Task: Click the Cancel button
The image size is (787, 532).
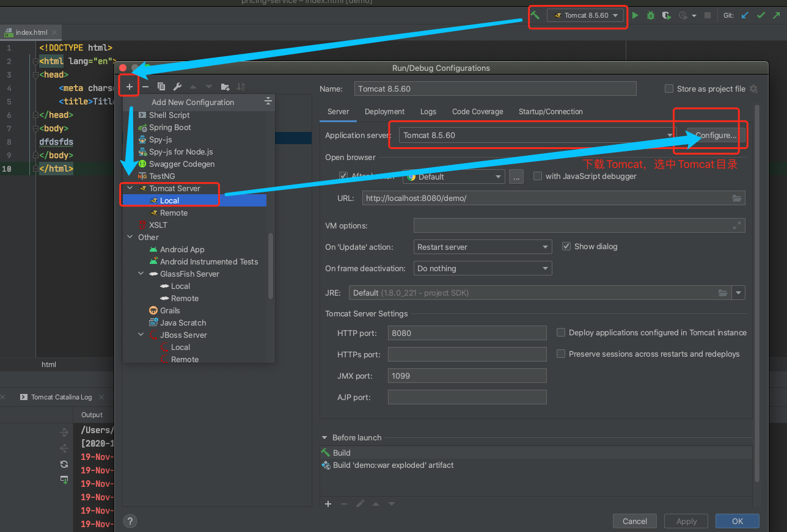Action: [x=635, y=521]
